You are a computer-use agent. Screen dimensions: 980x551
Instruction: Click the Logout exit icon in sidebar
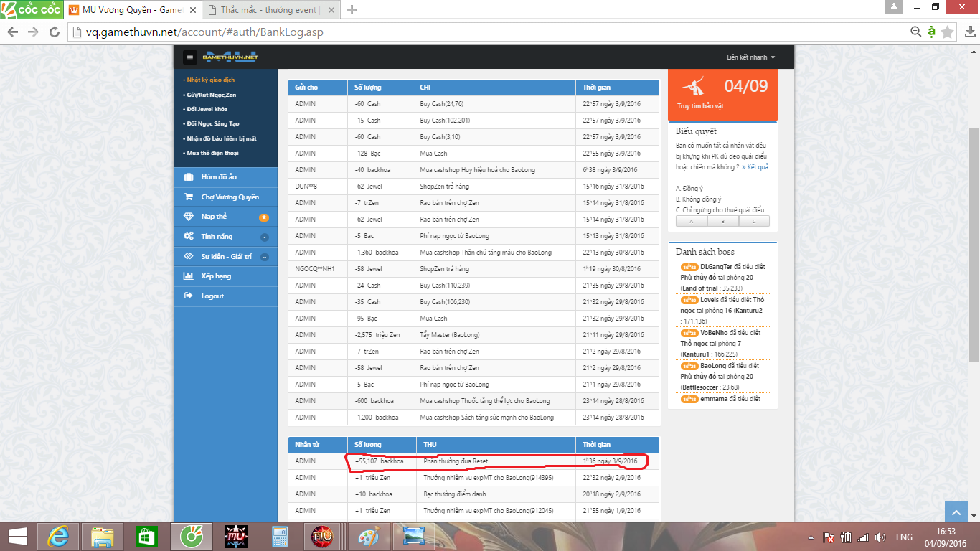(x=189, y=296)
